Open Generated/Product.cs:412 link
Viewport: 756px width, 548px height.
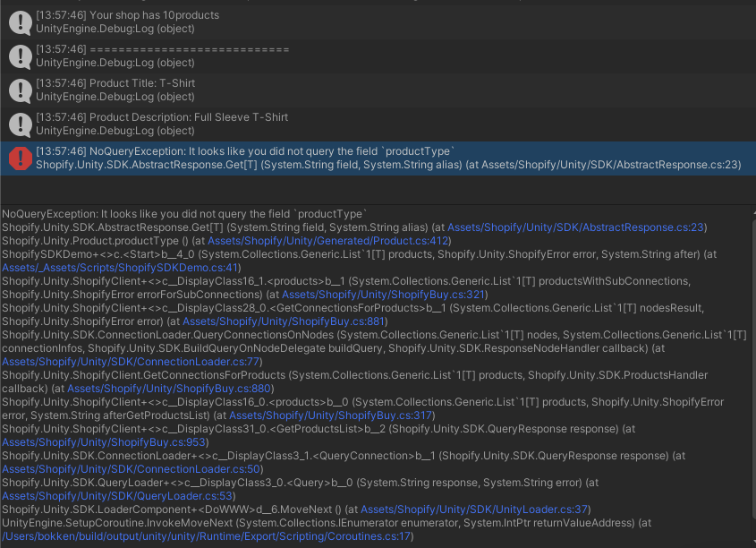(x=327, y=241)
